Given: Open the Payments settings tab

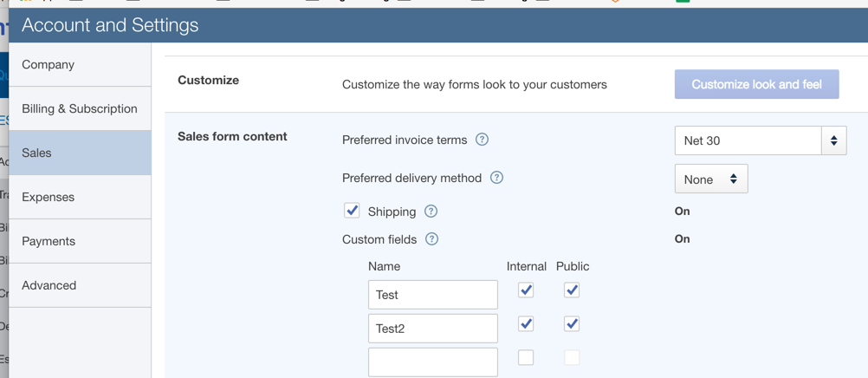Looking at the screenshot, I should [80, 242].
